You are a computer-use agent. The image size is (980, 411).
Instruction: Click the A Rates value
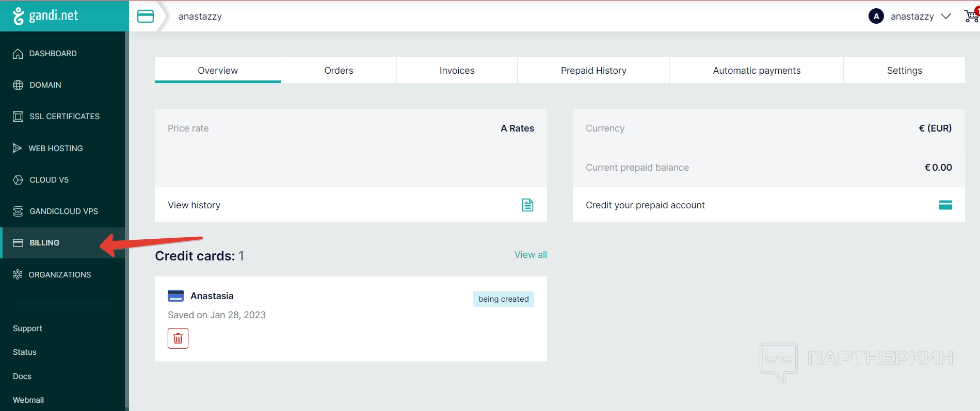click(517, 128)
